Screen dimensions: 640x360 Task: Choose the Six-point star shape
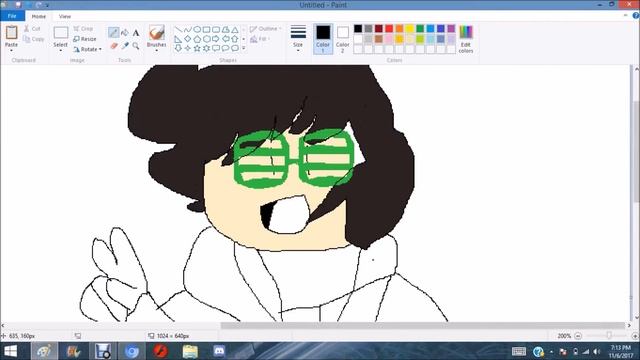tap(207, 48)
